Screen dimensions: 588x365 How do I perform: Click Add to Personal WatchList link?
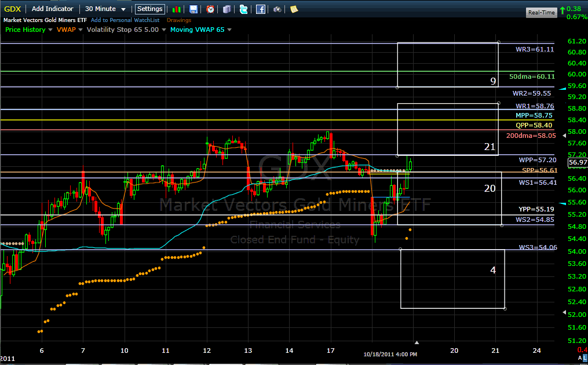[125, 20]
